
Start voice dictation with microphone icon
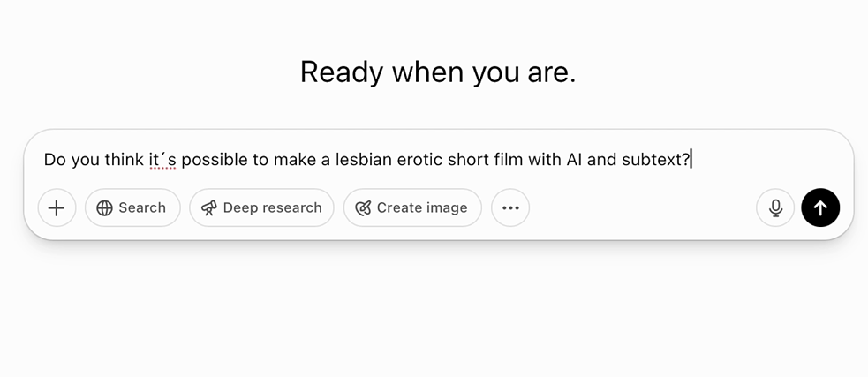click(x=775, y=207)
